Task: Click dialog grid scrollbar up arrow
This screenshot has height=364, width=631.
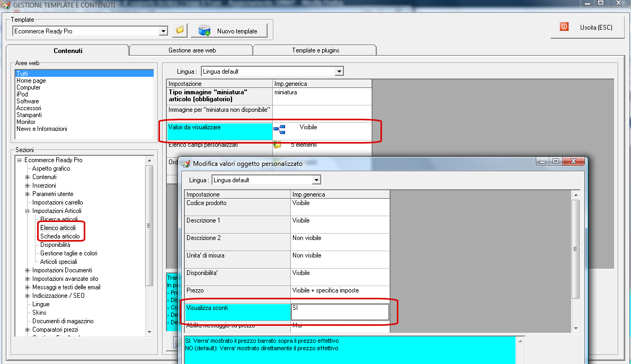Action: (576, 195)
